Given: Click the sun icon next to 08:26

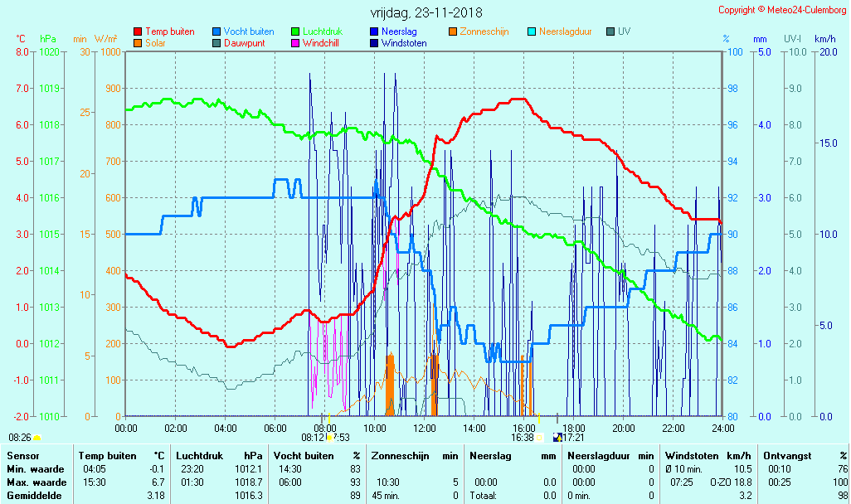Looking at the screenshot, I should pyautogui.click(x=36, y=437).
